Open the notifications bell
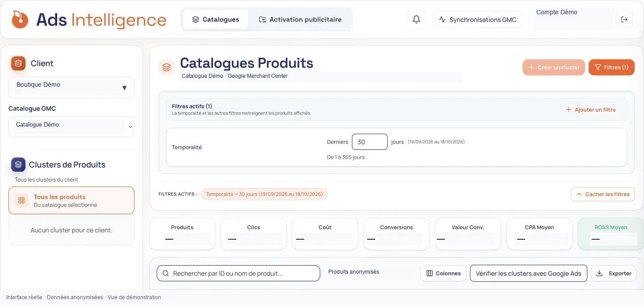The image size is (644, 305). [416, 20]
